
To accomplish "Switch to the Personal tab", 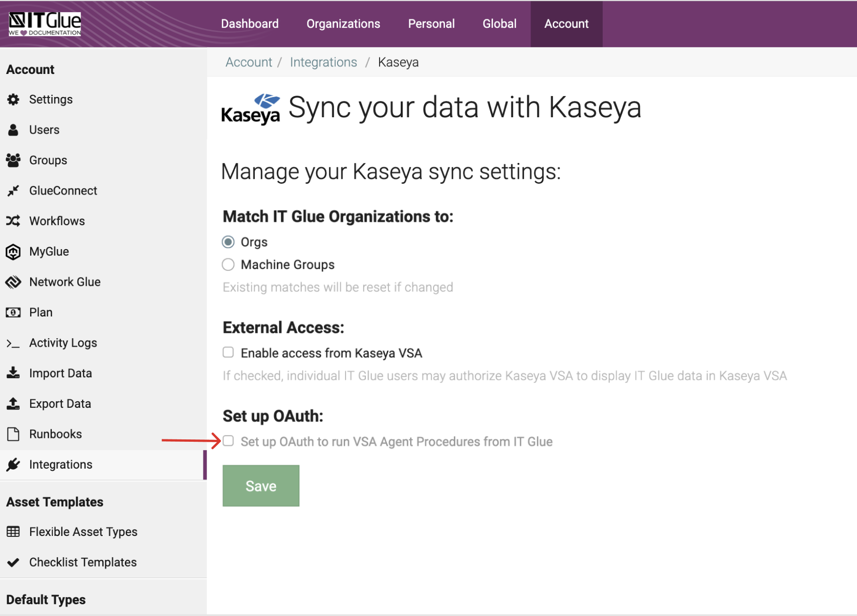I will [431, 24].
